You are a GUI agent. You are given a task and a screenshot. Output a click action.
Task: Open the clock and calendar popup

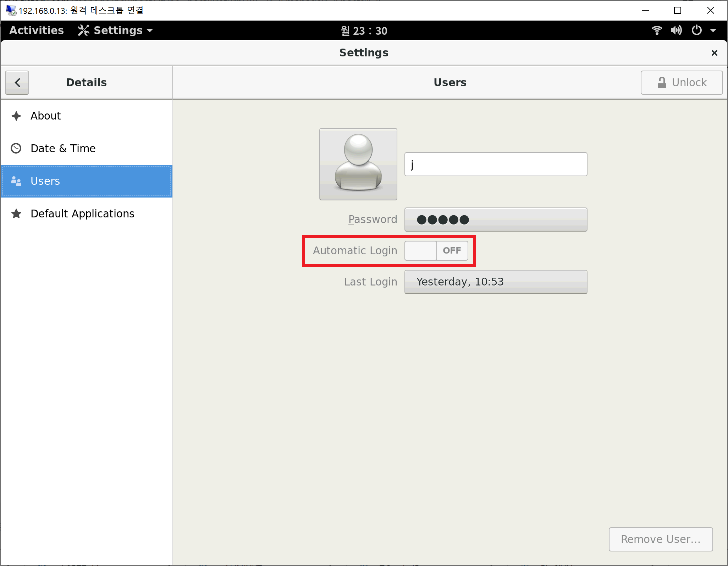[x=364, y=31]
